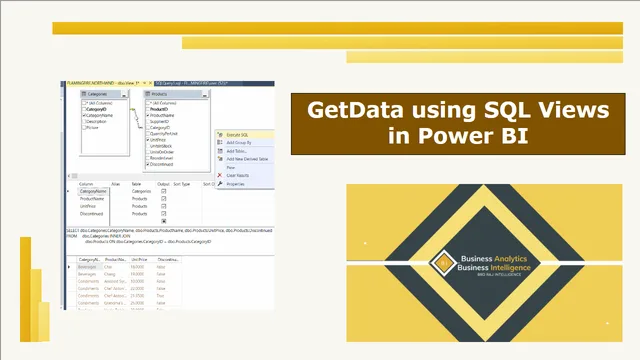Check UnitsOnOrder in Products table

point(148,152)
